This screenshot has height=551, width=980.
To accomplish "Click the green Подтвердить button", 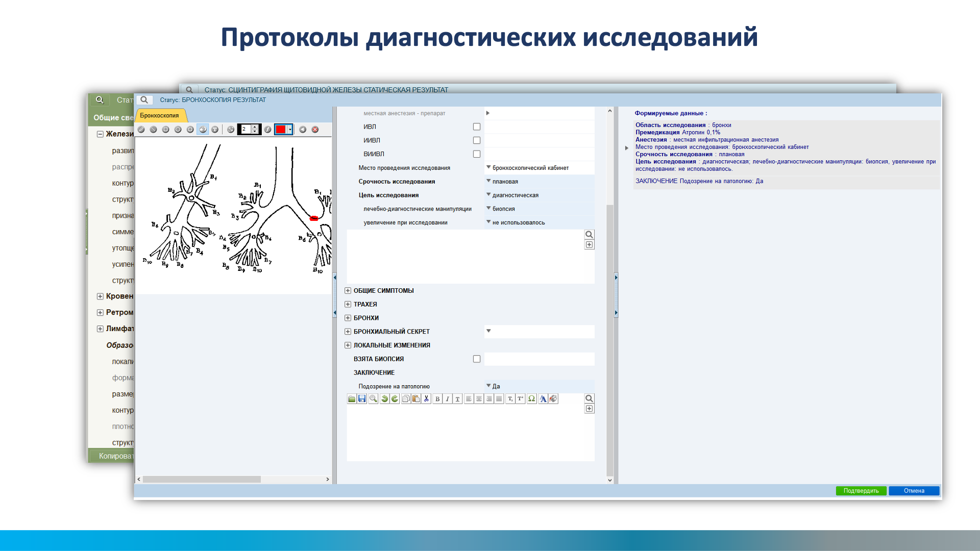I will coord(861,491).
